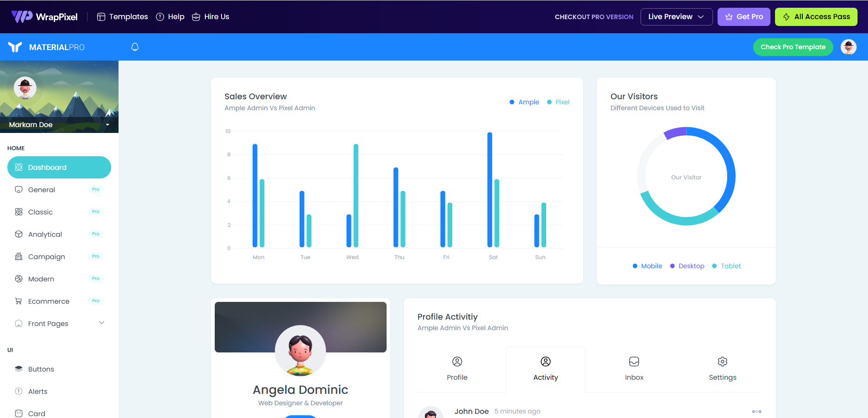Click the Check Pro Template button
The image size is (868, 418).
[x=793, y=47]
